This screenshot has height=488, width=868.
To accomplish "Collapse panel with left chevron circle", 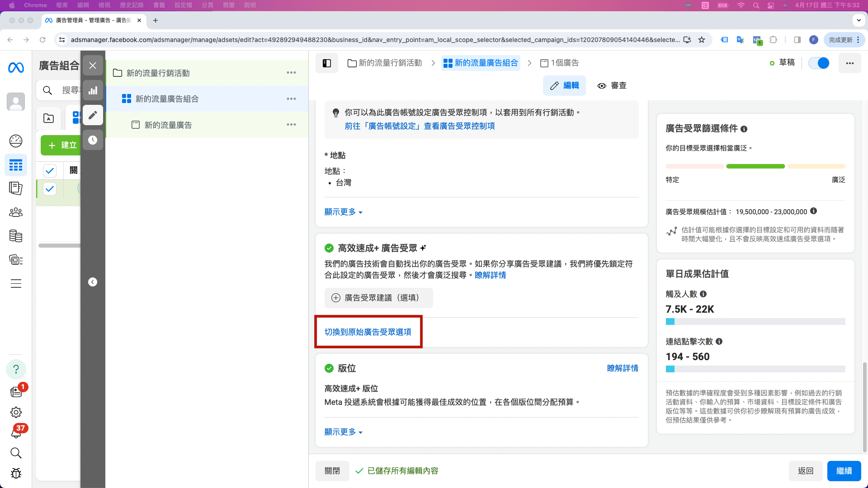I will pyautogui.click(x=93, y=282).
